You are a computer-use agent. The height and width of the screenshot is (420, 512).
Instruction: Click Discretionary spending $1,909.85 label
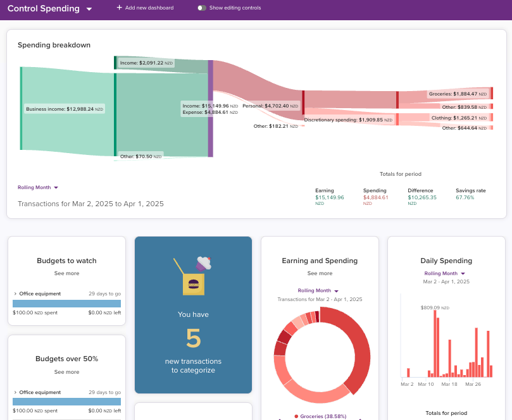348,120
